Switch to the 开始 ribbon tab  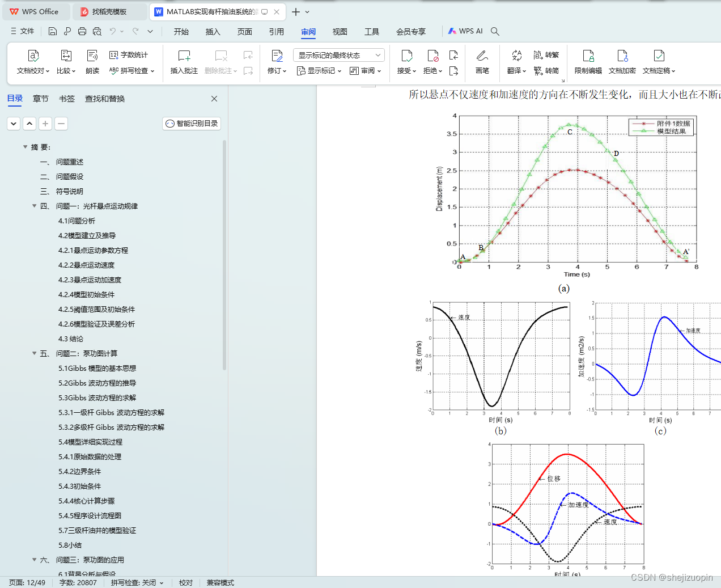(x=181, y=32)
